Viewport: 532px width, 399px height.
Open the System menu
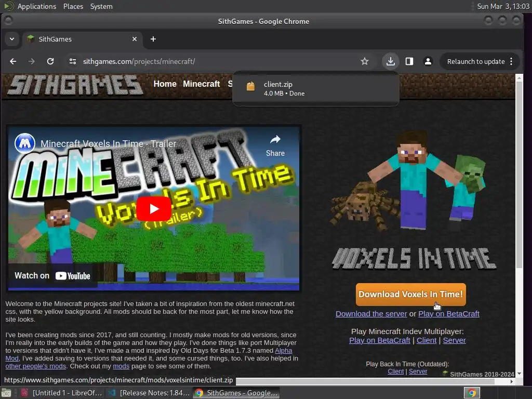coord(101,6)
